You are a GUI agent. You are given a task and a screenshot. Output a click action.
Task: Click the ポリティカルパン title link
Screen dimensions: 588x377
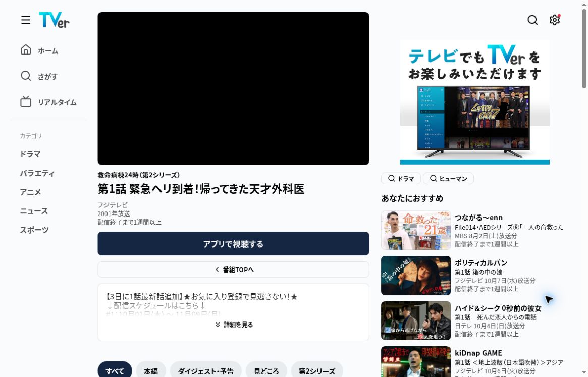pos(481,263)
